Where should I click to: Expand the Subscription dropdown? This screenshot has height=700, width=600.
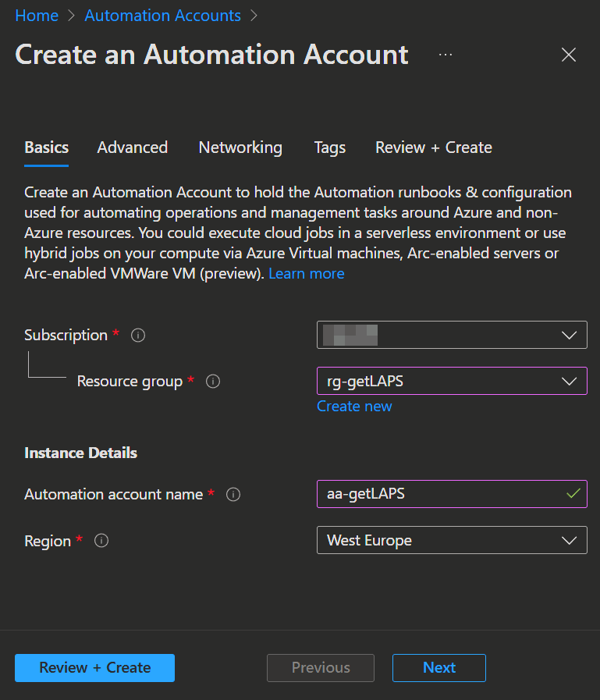[x=452, y=335]
